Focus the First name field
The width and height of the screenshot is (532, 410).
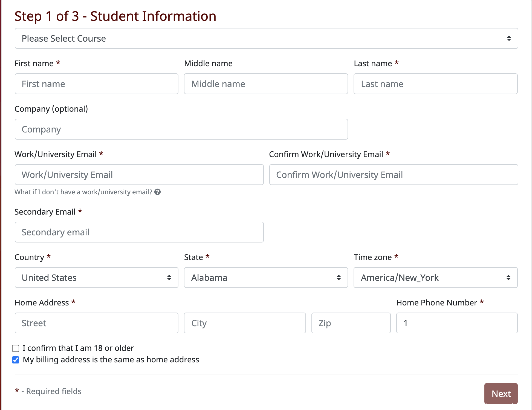[x=96, y=84]
